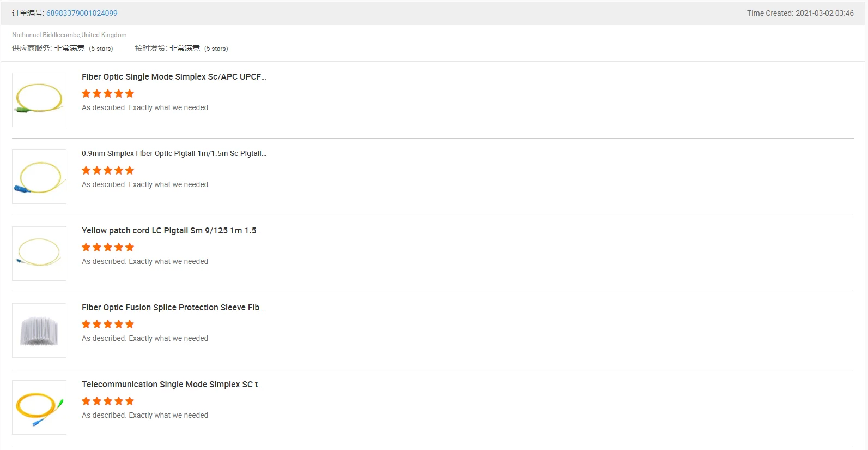The height and width of the screenshot is (450, 868).
Task: Click star rating under Telecommunication Single Mode
Action: 108,401
